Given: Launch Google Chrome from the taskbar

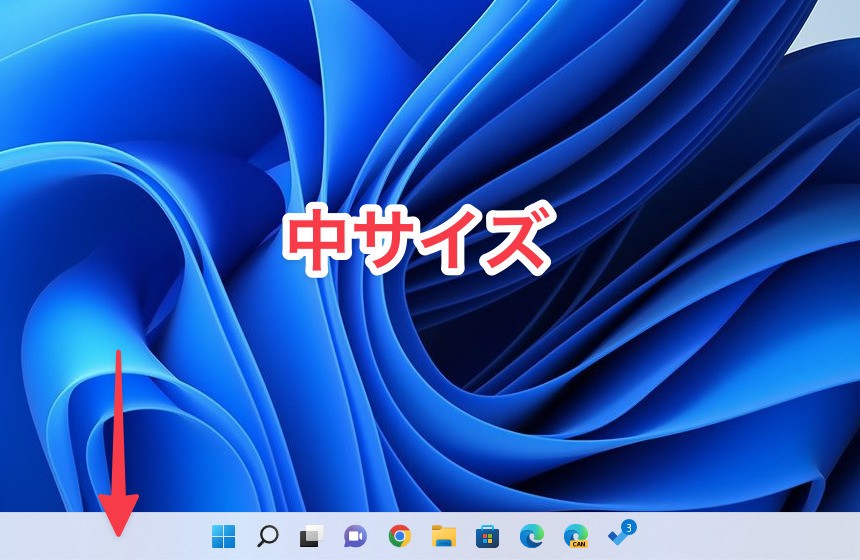Looking at the screenshot, I should coord(399,536).
